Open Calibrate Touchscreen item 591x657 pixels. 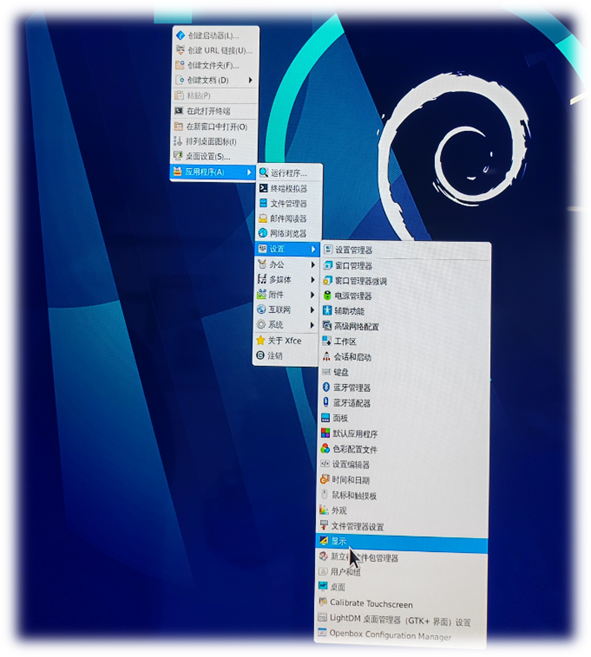click(x=401, y=603)
